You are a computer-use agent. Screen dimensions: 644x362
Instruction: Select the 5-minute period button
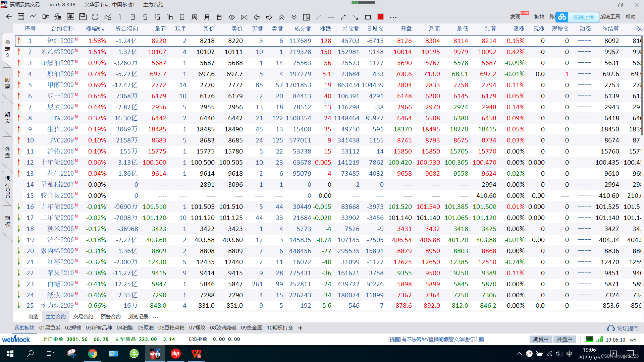point(145,17)
